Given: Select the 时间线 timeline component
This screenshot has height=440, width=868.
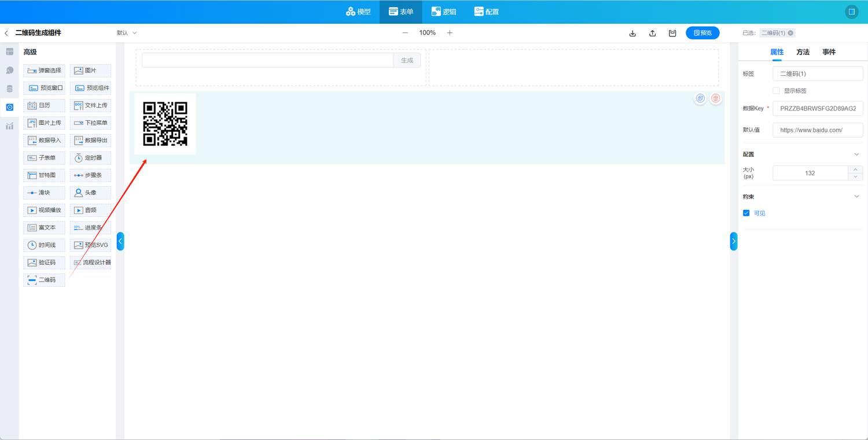Looking at the screenshot, I should coord(44,245).
